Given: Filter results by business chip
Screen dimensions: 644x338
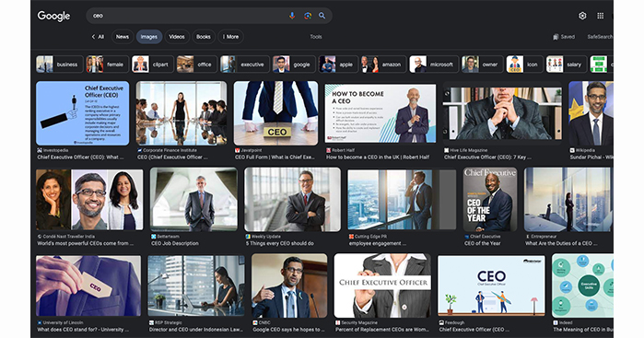Looking at the screenshot, I should (60, 64).
